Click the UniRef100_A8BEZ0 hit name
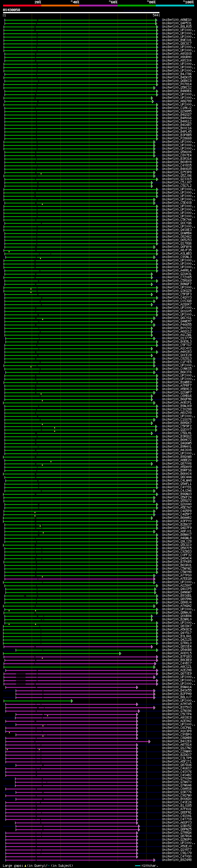This screenshot has height=868, width=197. pyautogui.click(x=177, y=460)
